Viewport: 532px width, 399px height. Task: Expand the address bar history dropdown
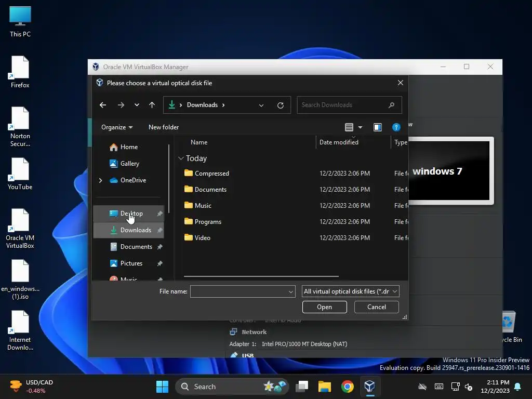pyautogui.click(x=261, y=105)
